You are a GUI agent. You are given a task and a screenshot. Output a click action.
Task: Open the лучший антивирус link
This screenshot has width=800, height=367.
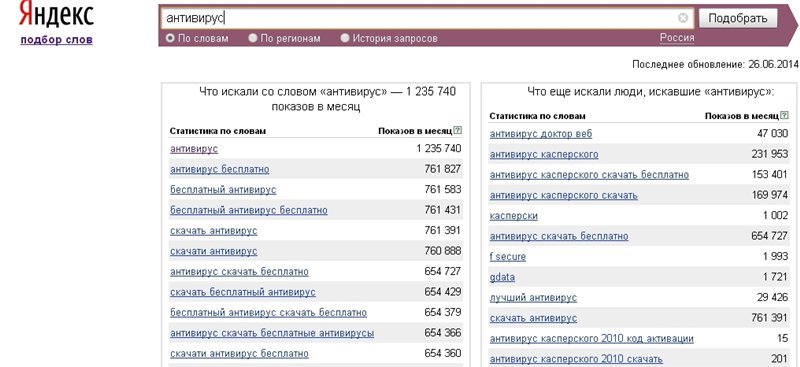point(533,298)
